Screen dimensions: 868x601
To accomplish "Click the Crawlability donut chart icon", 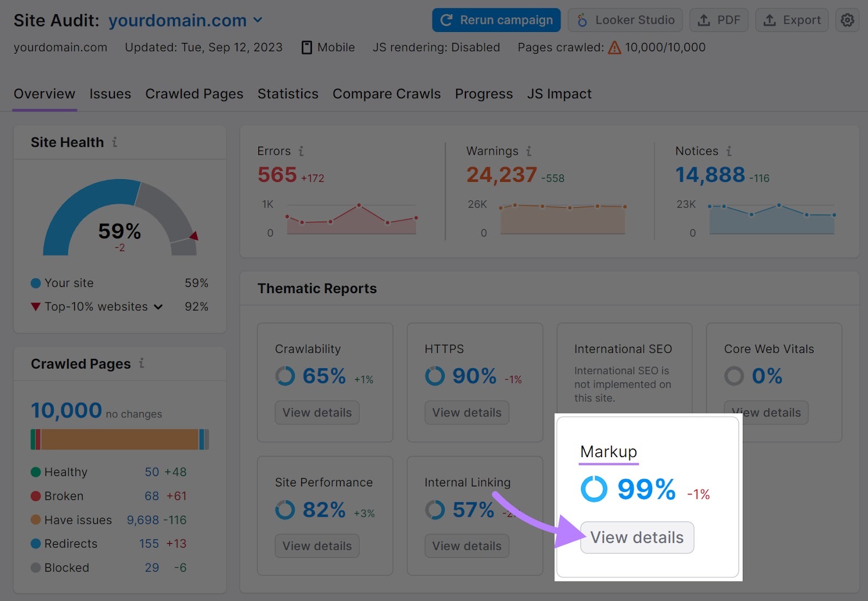I will pos(285,376).
